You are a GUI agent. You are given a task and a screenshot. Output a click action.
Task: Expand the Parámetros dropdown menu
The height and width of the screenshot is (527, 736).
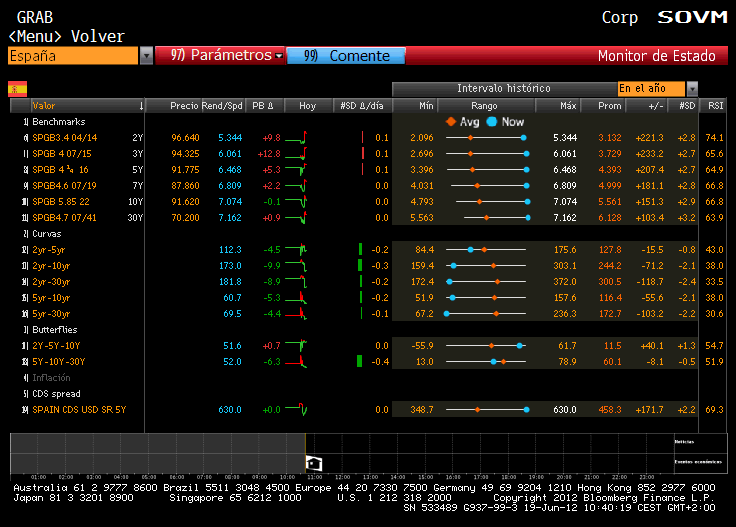pos(280,56)
